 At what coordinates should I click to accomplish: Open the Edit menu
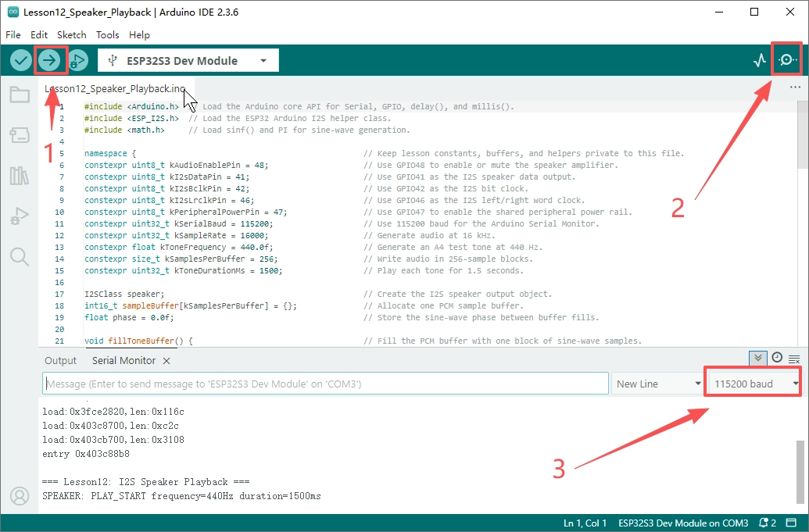[x=39, y=34]
